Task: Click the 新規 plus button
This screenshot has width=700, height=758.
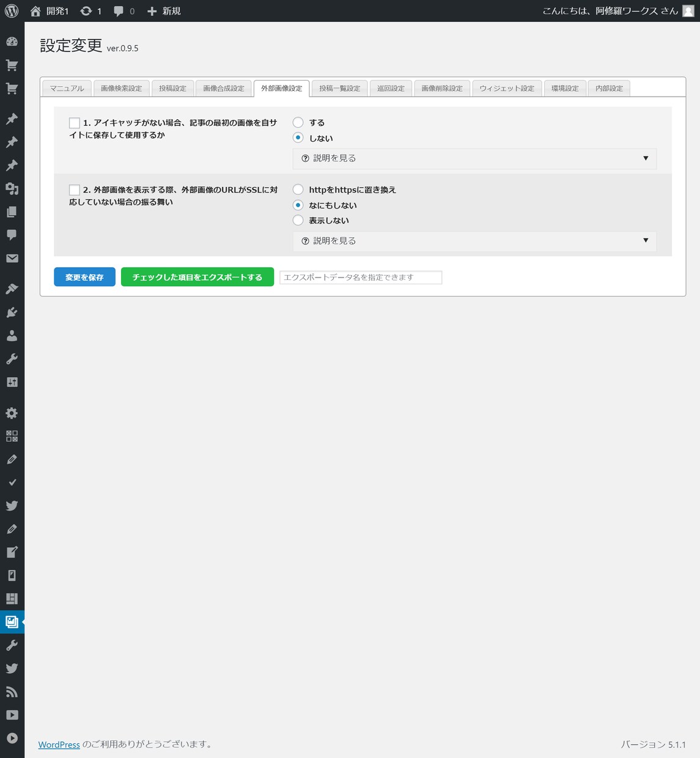Action: coord(164,11)
